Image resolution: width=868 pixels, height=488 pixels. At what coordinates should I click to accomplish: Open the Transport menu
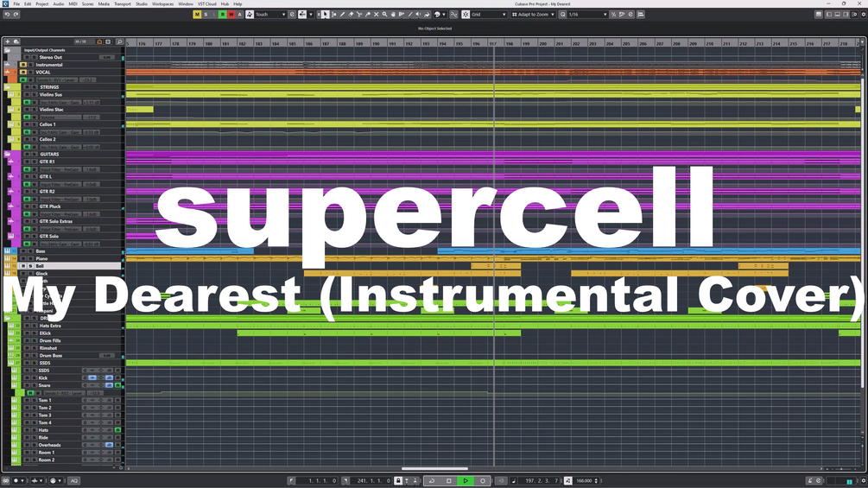tap(123, 3)
